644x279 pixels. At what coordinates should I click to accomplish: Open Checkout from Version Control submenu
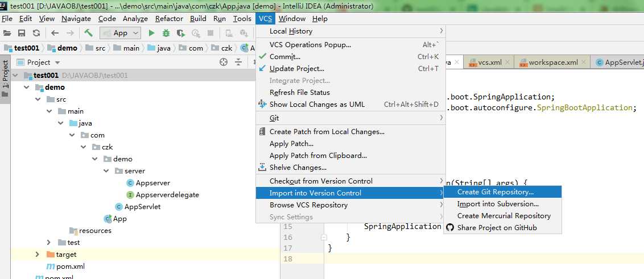(x=350, y=181)
